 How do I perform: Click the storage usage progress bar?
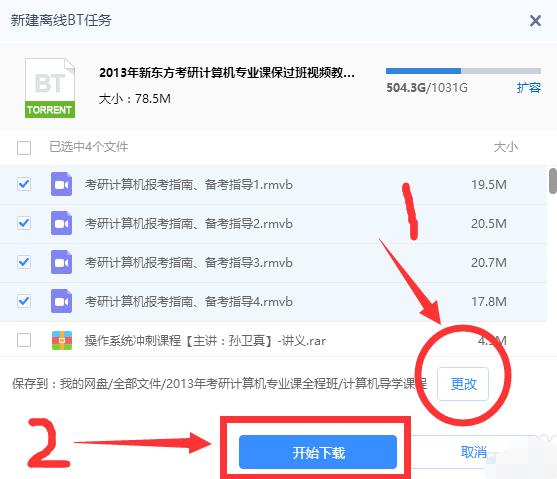coord(463,71)
